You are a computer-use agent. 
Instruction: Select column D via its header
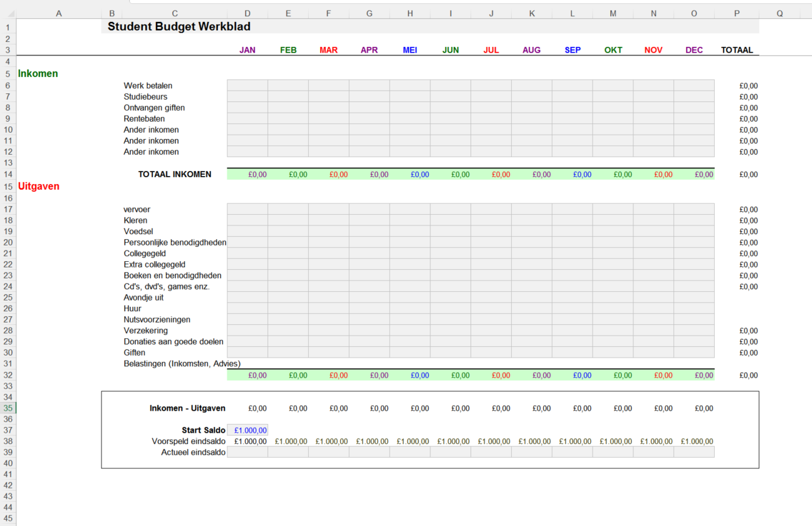click(247, 13)
